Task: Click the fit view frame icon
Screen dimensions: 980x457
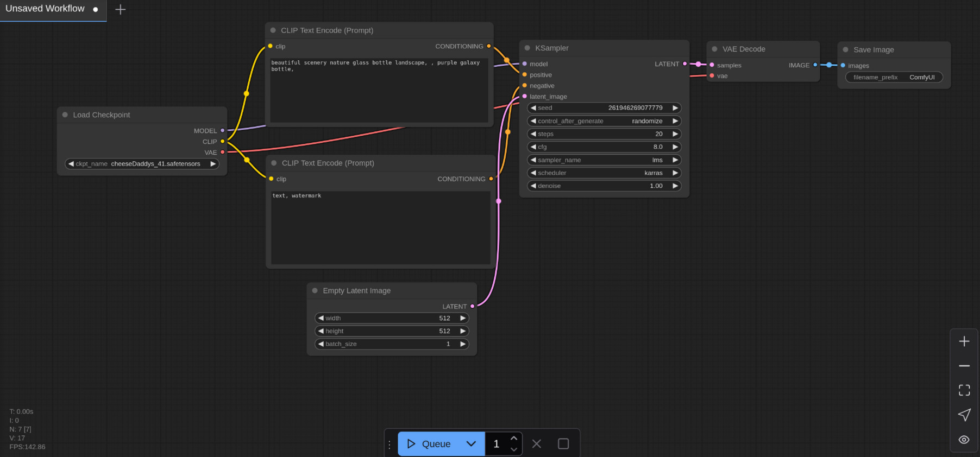Action: click(x=964, y=390)
